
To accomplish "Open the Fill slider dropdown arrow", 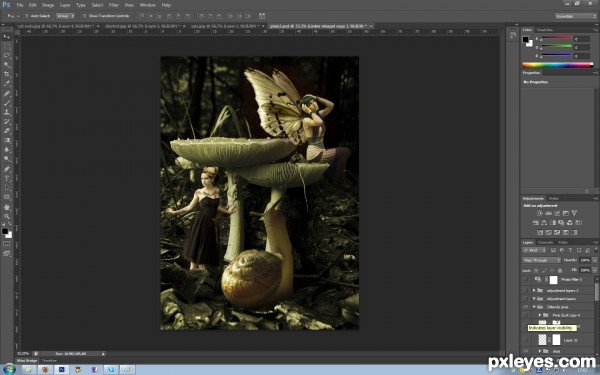I will pyautogui.click(x=595, y=270).
